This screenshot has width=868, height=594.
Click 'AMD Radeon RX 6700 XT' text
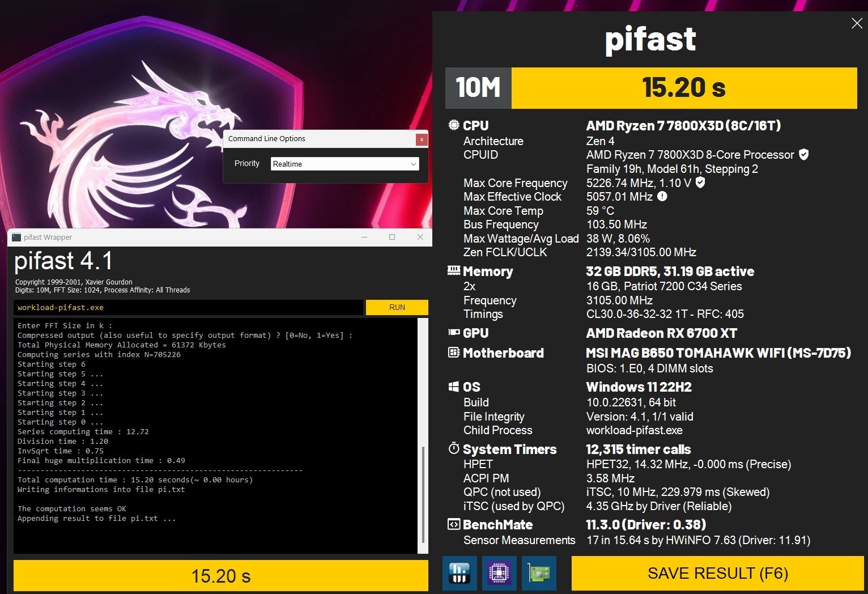661,333
